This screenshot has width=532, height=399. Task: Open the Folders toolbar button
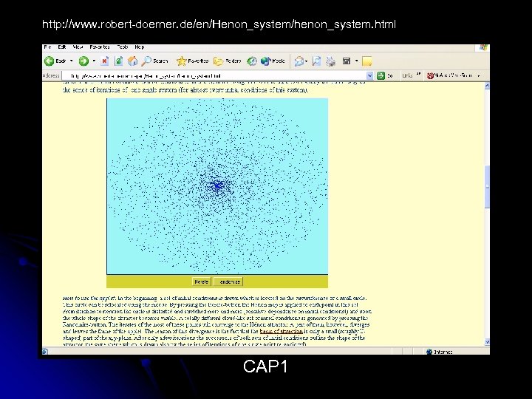(227, 61)
